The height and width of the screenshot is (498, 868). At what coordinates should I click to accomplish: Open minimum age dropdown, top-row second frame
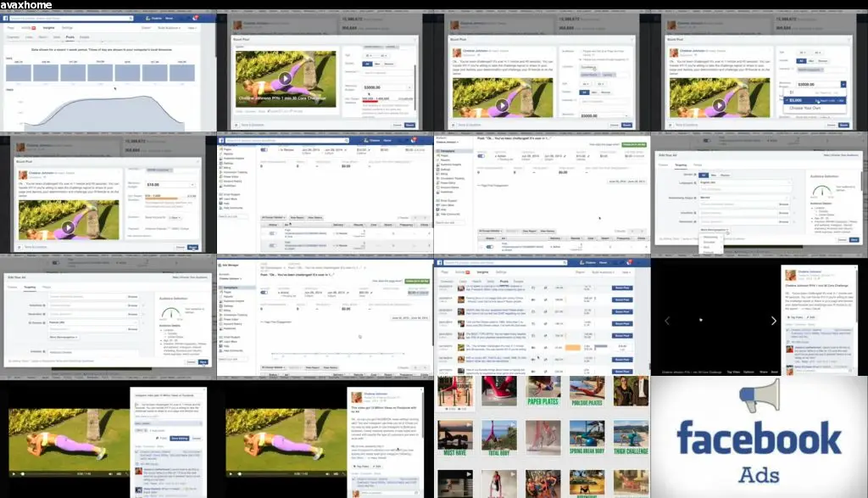(368, 55)
